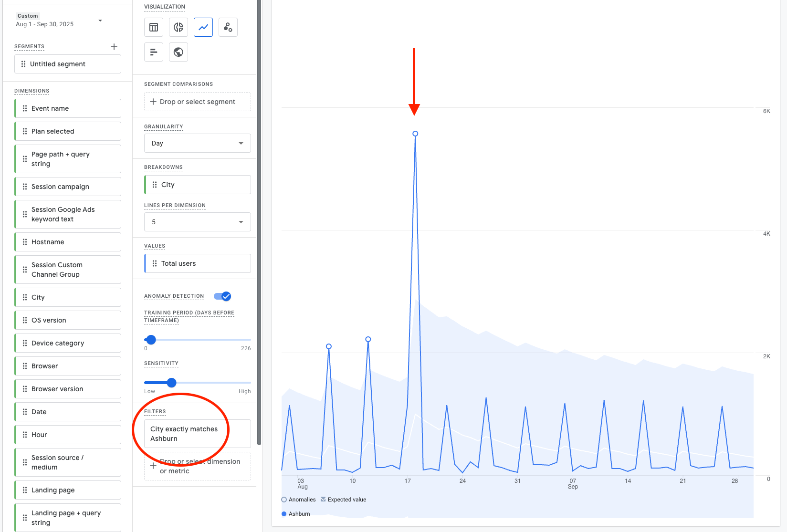Toggle Anomalies legend marker
The width and height of the screenshot is (787, 532).
coord(284,500)
